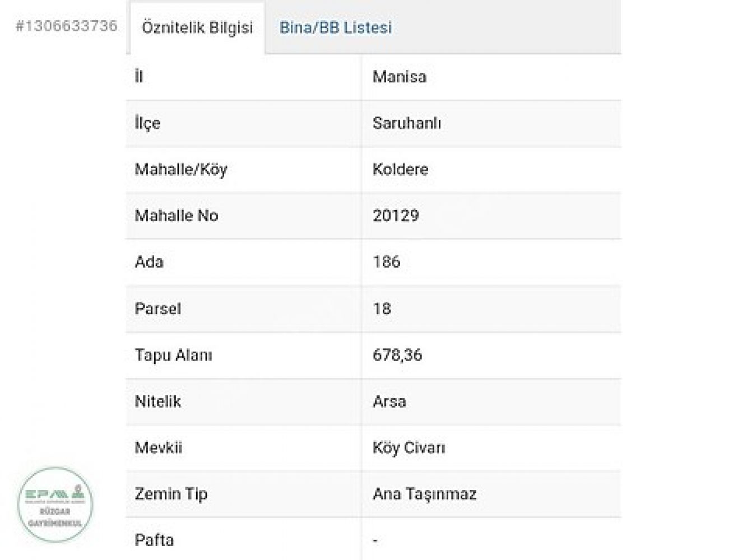Select the Parsel value 18
This screenshot has width=747, height=560.
382,309
